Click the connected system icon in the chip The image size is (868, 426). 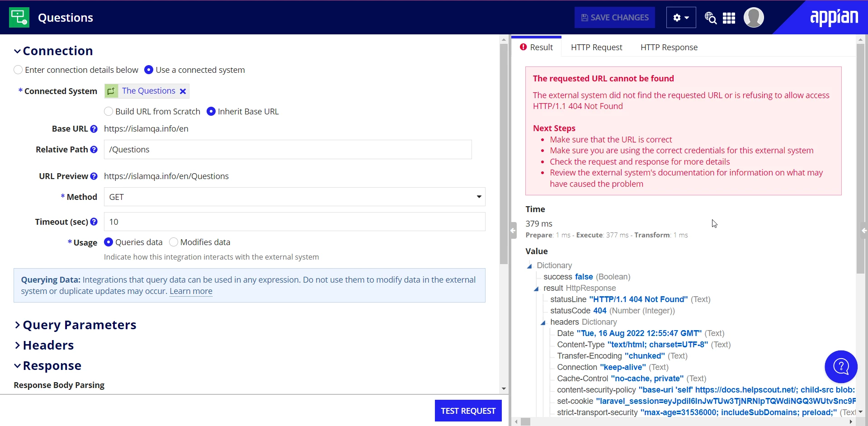click(x=111, y=91)
